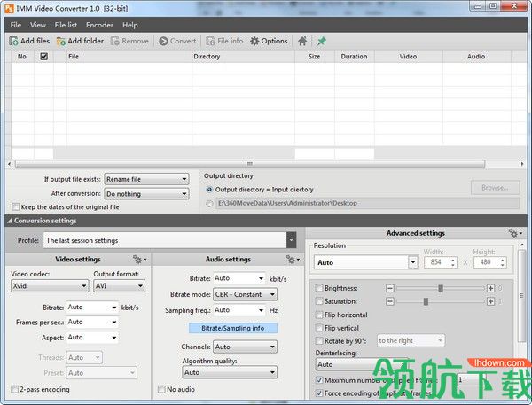Enable Keep the dates of the original file
The height and width of the screenshot is (405, 532).
tap(16, 206)
